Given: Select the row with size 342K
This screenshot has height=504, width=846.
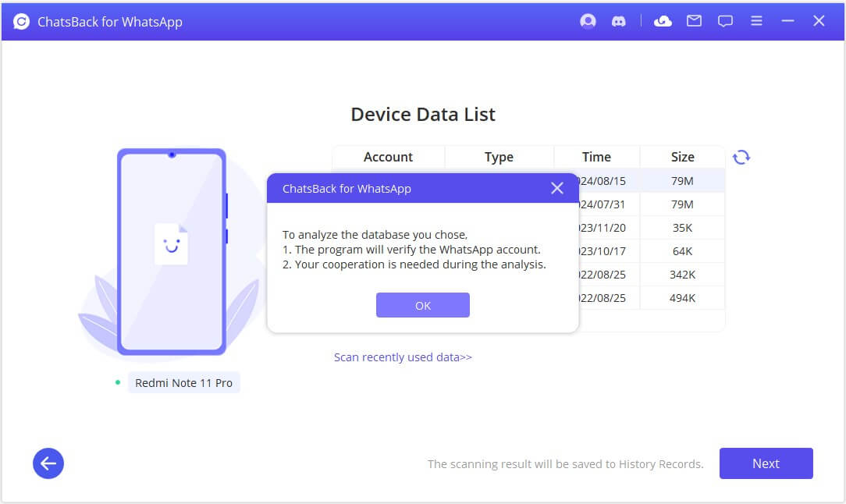Looking at the screenshot, I should (651, 275).
